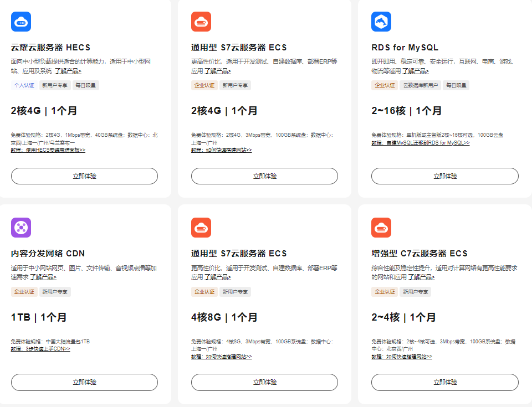The height and width of the screenshot is (407, 532).
Task: Click 立即体验 on the 2核4G 通用型 S7 ECS card
Action: click(265, 176)
